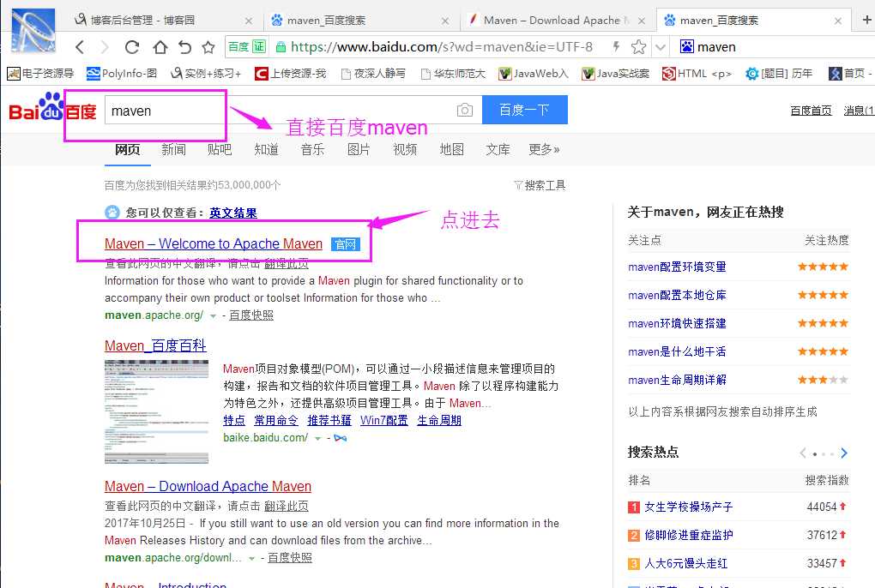Open Maven_百度百科 result

click(x=155, y=345)
